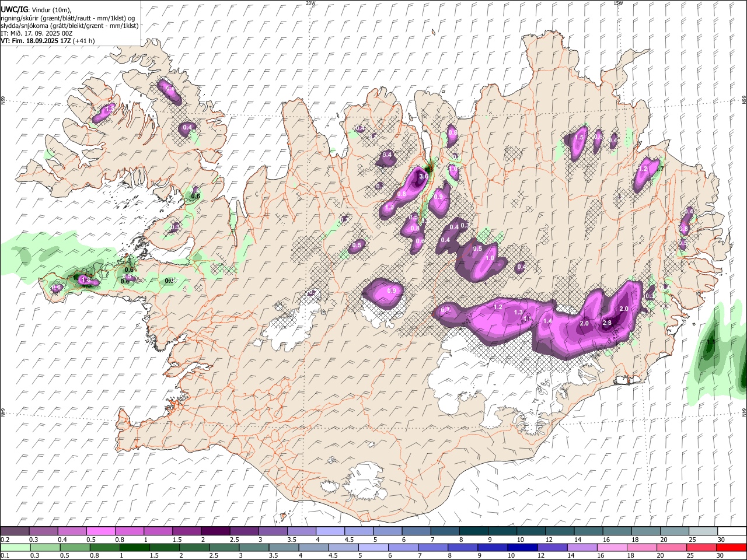Viewport: 747px width, 560px height.
Task: Click lower legend swatch between 4.5 and 5
Action: [344, 547]
